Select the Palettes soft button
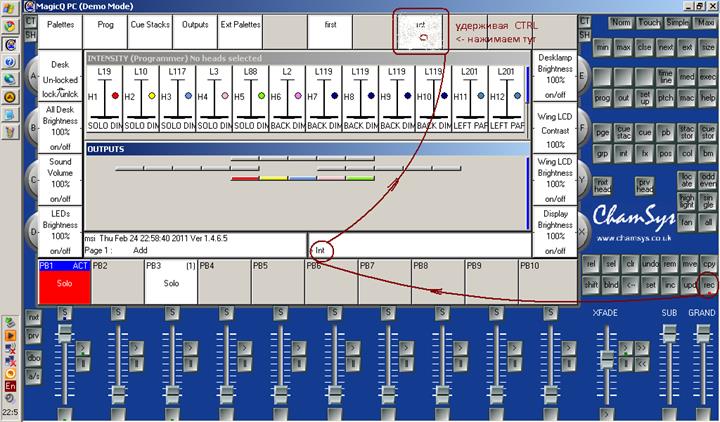Viewport: 720px width, 422px height. click(60, 32)
